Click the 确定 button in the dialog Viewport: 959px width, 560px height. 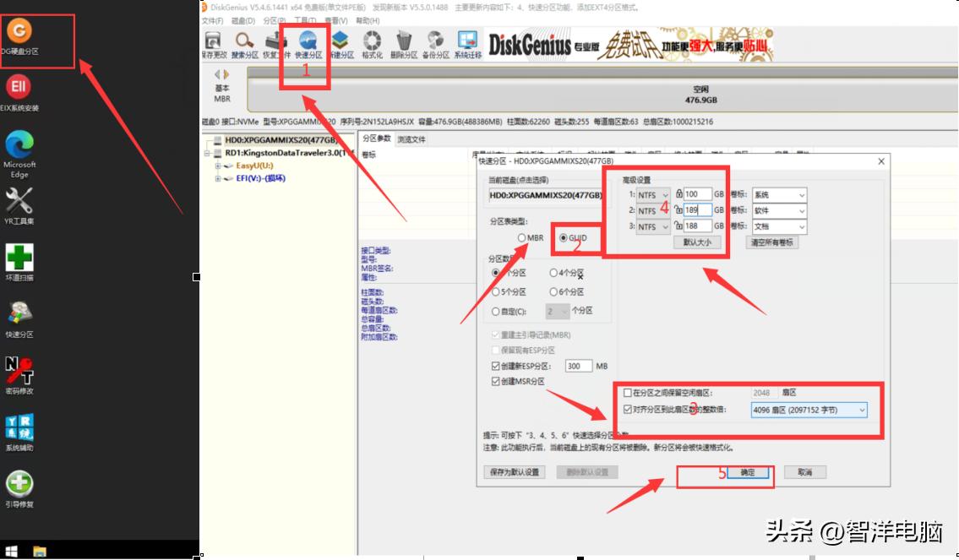748,472
